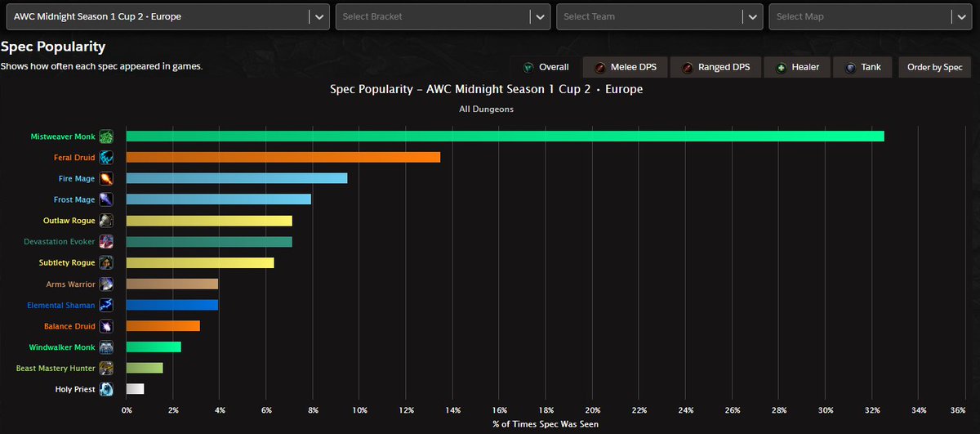Click the Feral Druid orange bar
The image size is (980, 434).
(x=283, y=157)
